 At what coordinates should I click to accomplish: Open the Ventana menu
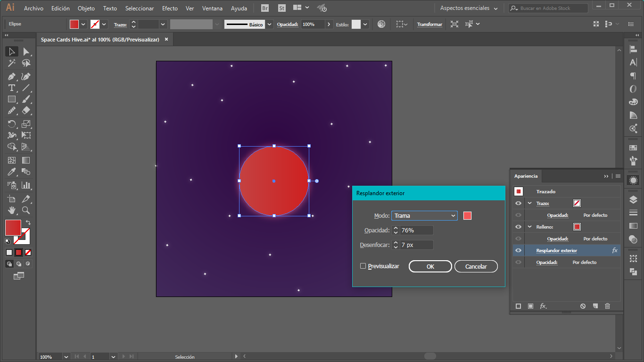click(212, 8)
